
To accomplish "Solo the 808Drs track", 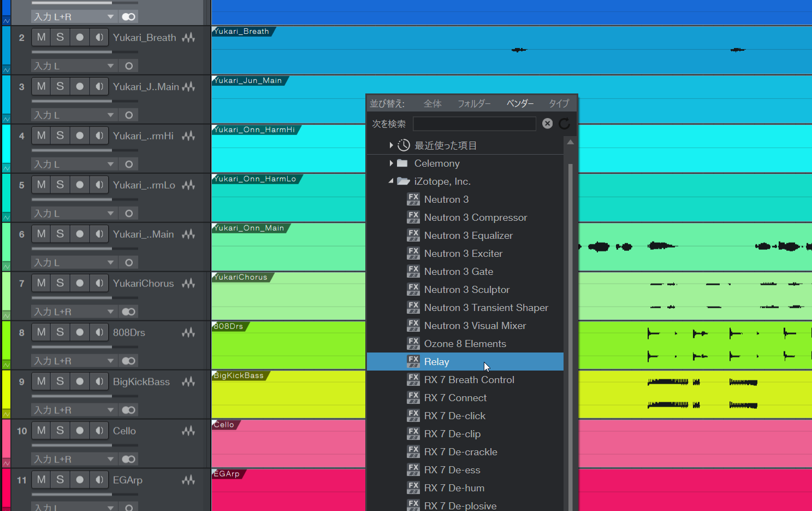I will (x=60, y=332).
